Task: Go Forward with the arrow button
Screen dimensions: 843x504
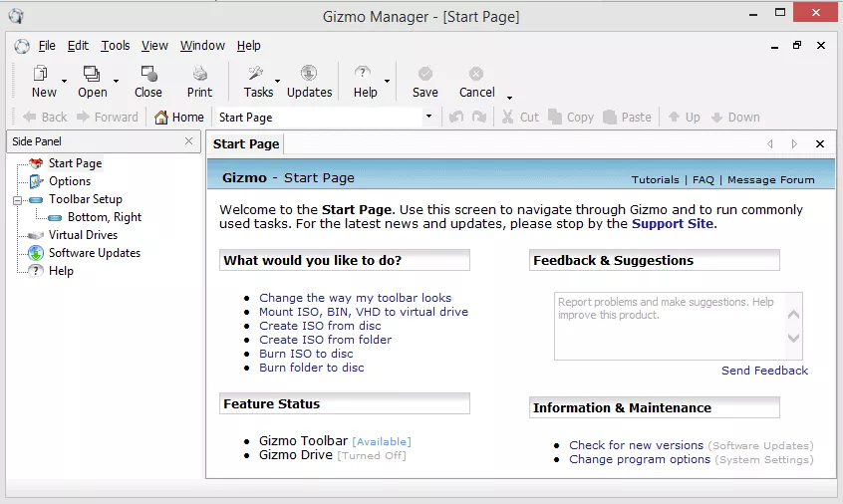Action: tap(107, 118)
